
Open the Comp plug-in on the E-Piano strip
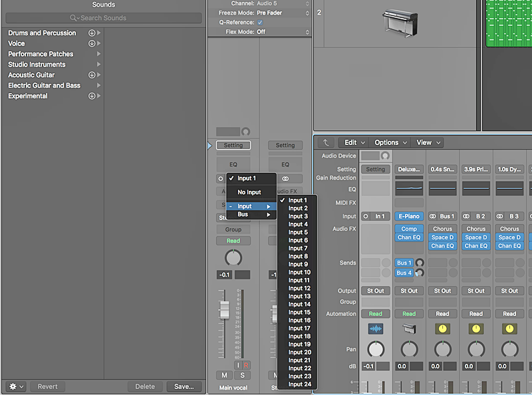pyautogui.click(x=409, y=229)
